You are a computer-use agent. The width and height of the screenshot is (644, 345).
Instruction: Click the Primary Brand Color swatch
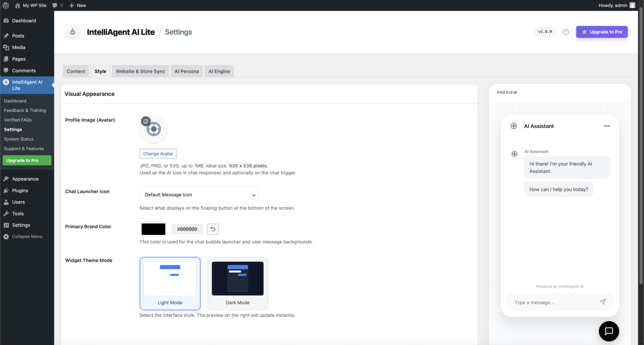click(x=153, y=229)
